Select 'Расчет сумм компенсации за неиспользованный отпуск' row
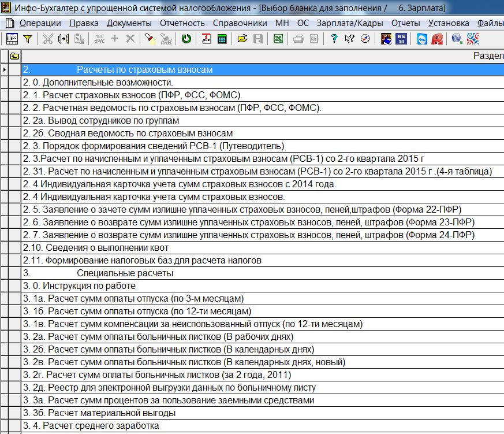504x434 pixels. [263, 324]
